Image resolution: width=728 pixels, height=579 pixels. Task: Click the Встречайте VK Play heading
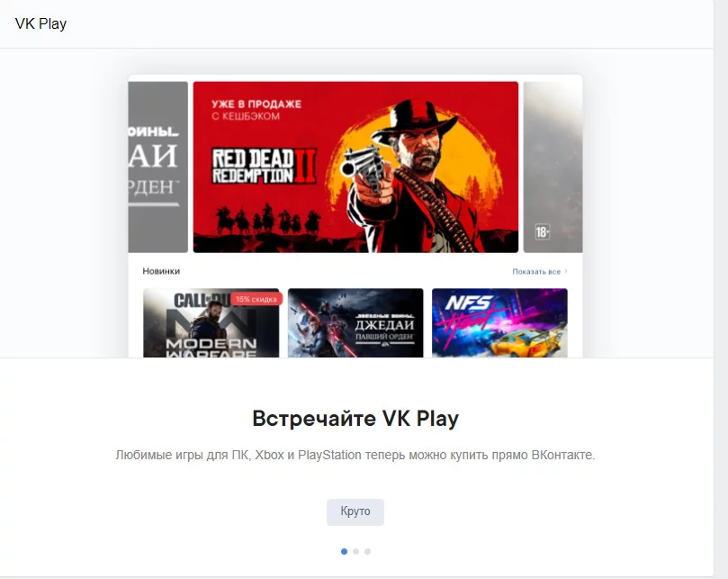coord(355,418)
